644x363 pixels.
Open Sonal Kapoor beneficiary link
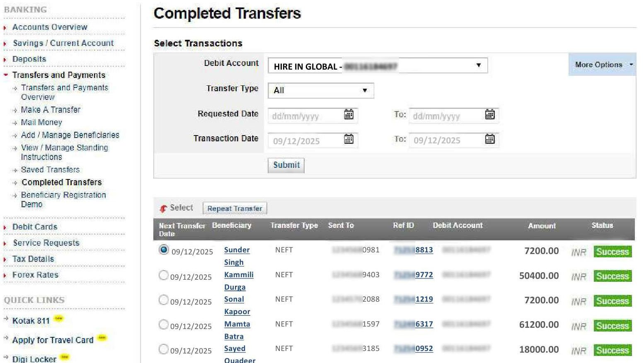coord(234,299)
